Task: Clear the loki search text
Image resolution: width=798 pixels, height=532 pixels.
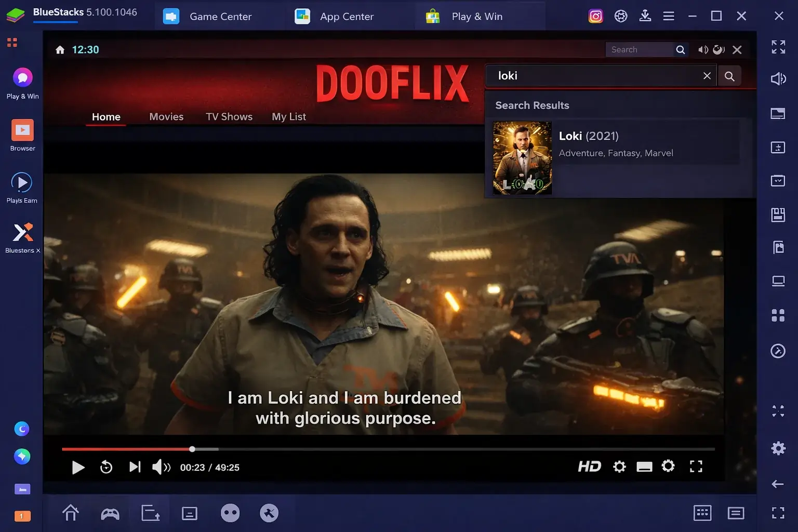Action: click(x=707, y=76)
